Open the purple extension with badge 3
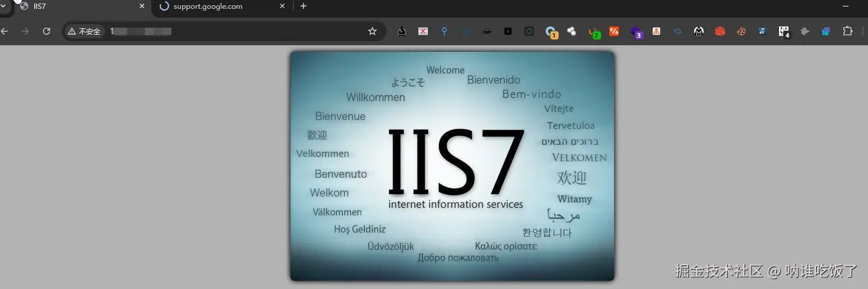This screenshot has height=289, width=868. tap(636, 32)
